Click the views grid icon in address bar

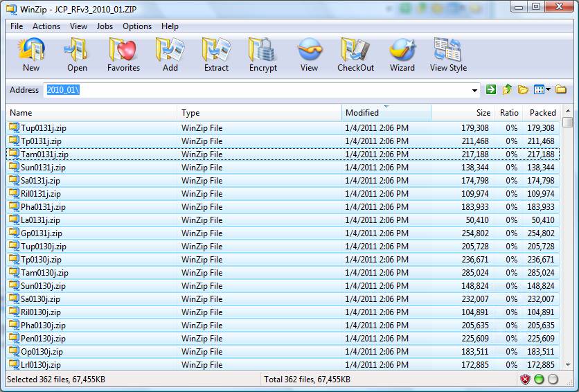point(539,89)
